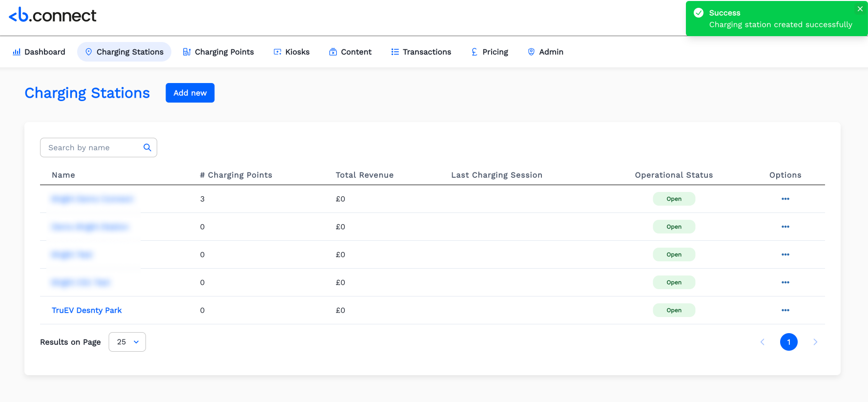Open the Content tab

click(350, 52)
